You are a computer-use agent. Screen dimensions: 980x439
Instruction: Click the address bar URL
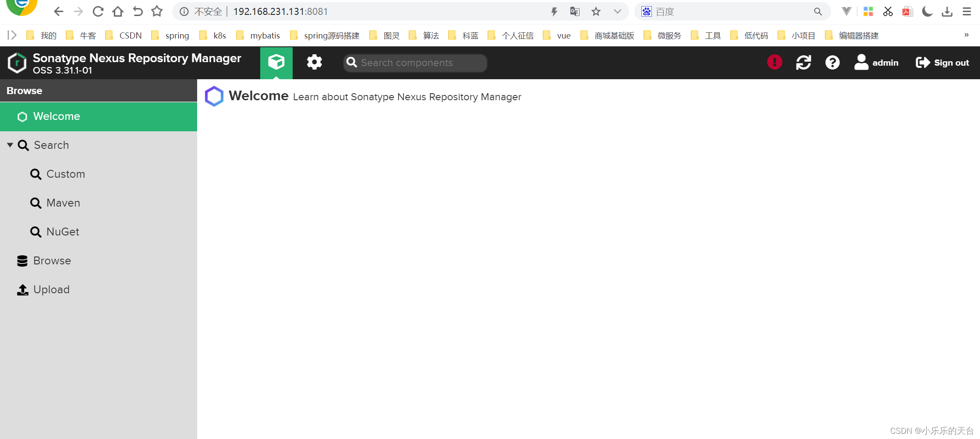280,12
